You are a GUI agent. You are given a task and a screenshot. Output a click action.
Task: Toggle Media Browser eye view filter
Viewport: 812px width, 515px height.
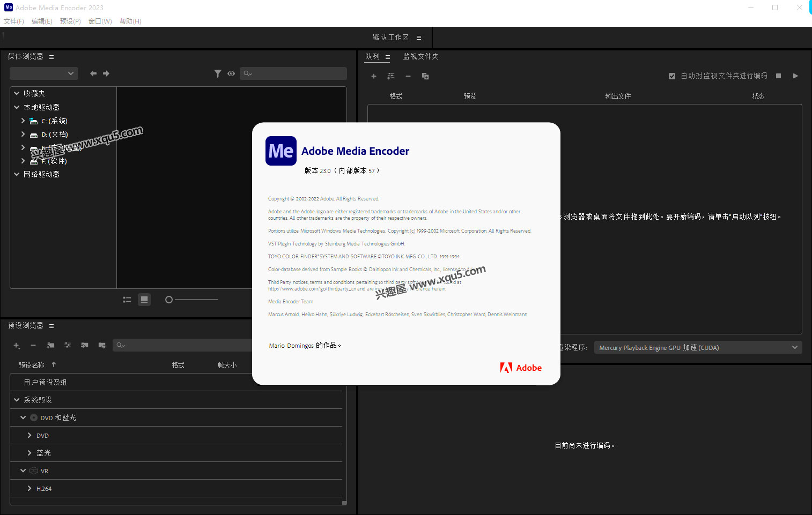point(231,73)
